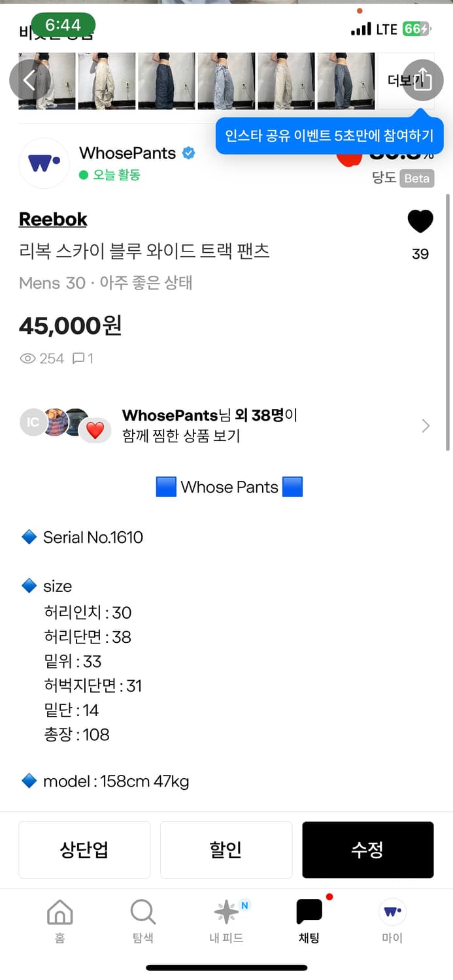Select the beige pants thumbnail
This screenshot has height=980, width=453.
coord(107,81)
